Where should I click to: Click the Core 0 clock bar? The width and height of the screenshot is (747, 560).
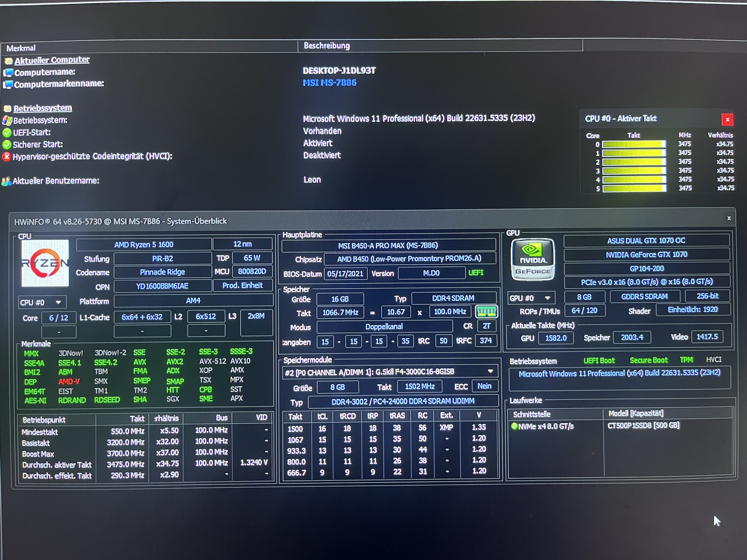[634, 144]
